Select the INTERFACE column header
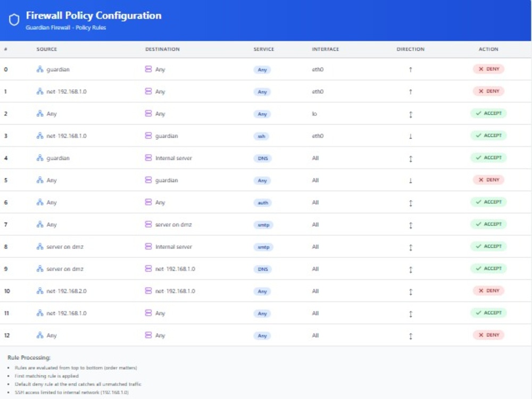Viewport: 532px width, 399px height. (326, 49)
